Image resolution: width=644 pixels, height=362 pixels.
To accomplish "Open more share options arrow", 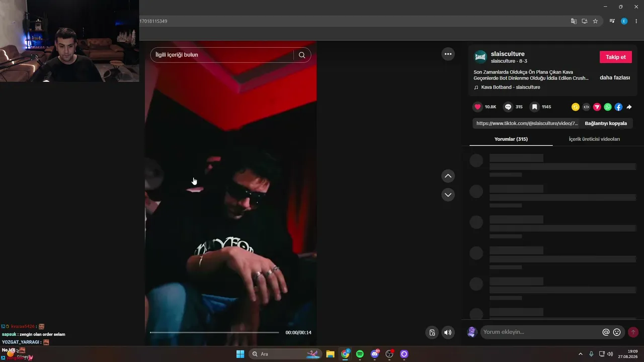I will click(629, 107).
